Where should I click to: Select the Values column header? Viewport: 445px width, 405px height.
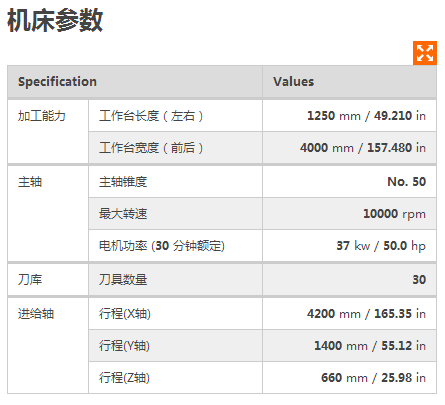click(x=349, y=82)
